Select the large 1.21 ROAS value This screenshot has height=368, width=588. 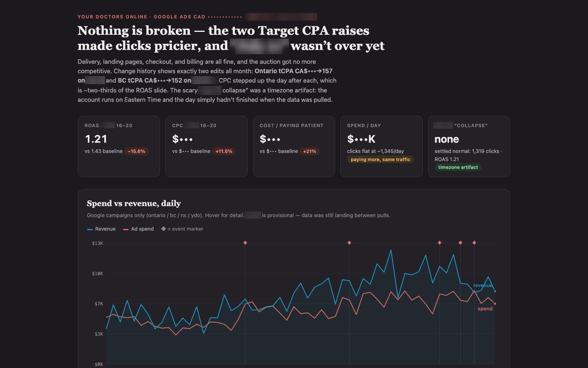pyautogui.click(x=96, y=139)
